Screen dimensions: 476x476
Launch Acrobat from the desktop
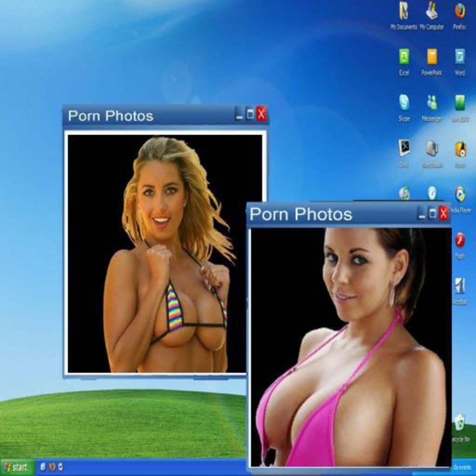pos(460,286)
